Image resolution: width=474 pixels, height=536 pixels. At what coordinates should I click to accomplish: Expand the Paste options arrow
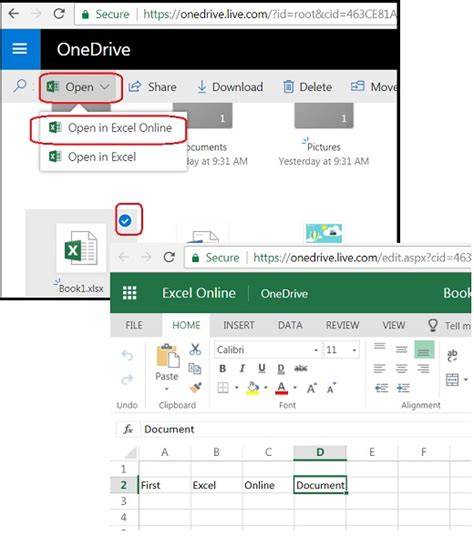[167, 389]
